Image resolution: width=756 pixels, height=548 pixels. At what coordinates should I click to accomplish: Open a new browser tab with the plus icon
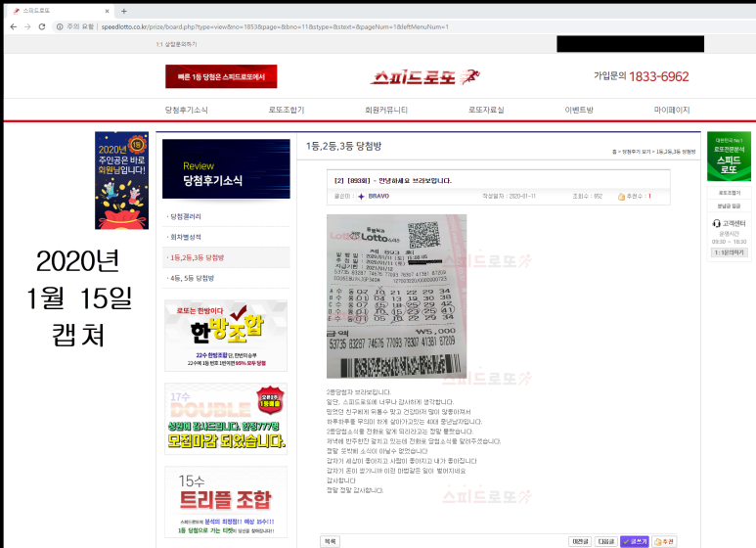pyautogui.click(x=124, y=11)
